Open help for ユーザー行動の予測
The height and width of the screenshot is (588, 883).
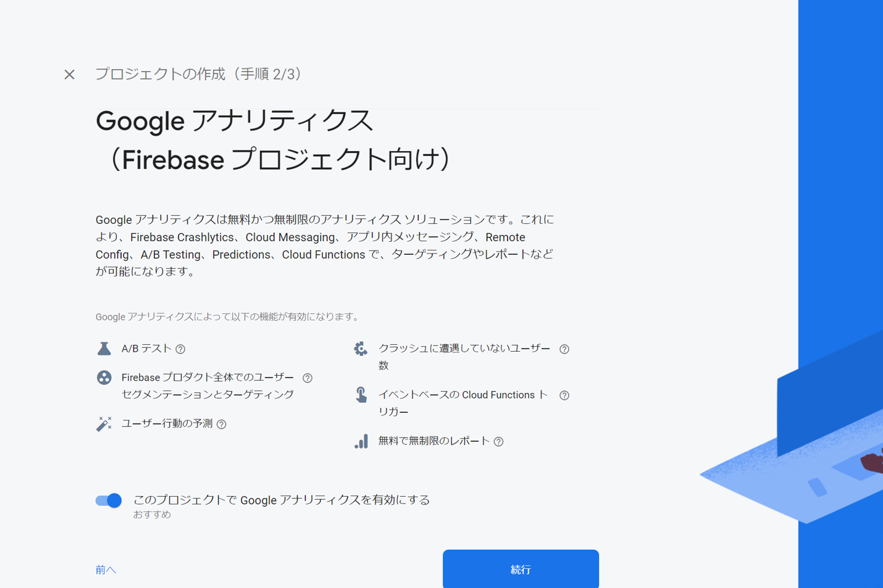tap(223, 424)
